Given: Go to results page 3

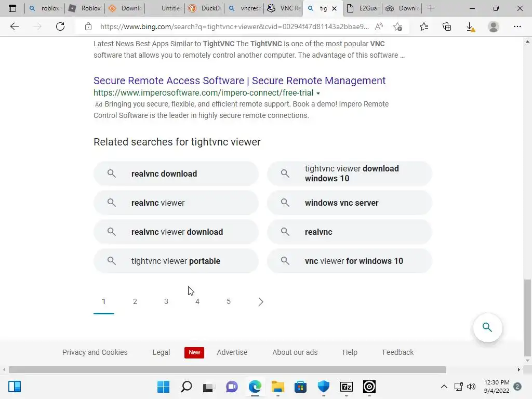Looking at the screenshot, I should tap(166, 302).
